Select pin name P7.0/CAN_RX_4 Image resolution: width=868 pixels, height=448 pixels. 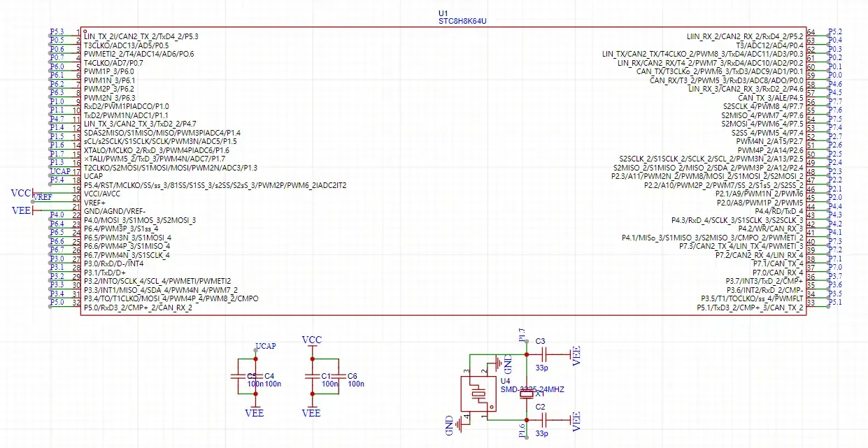coord(778,273)
